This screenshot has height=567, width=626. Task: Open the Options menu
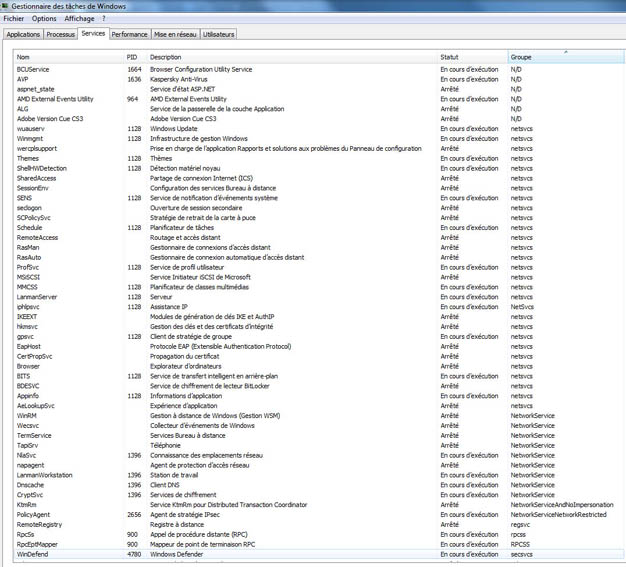(44, 18)
